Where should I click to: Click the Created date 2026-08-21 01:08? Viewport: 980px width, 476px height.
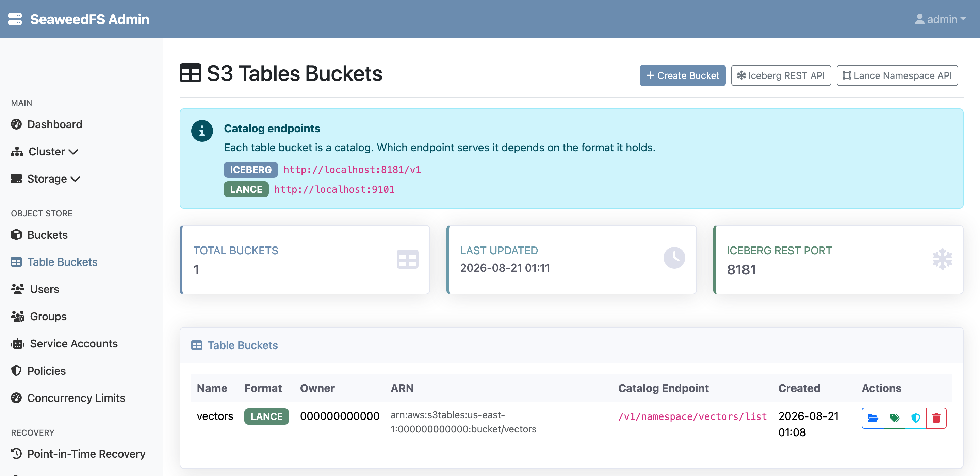click(808, 424)
